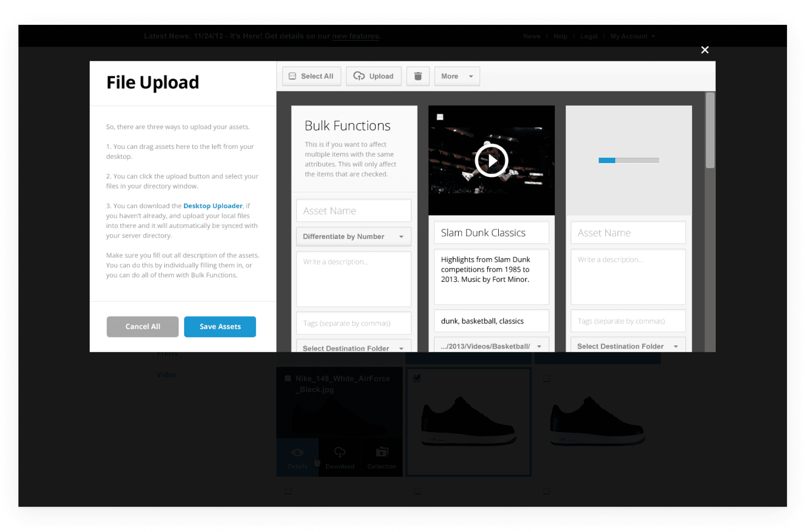Open the More dropdown menu

(457, 76)
